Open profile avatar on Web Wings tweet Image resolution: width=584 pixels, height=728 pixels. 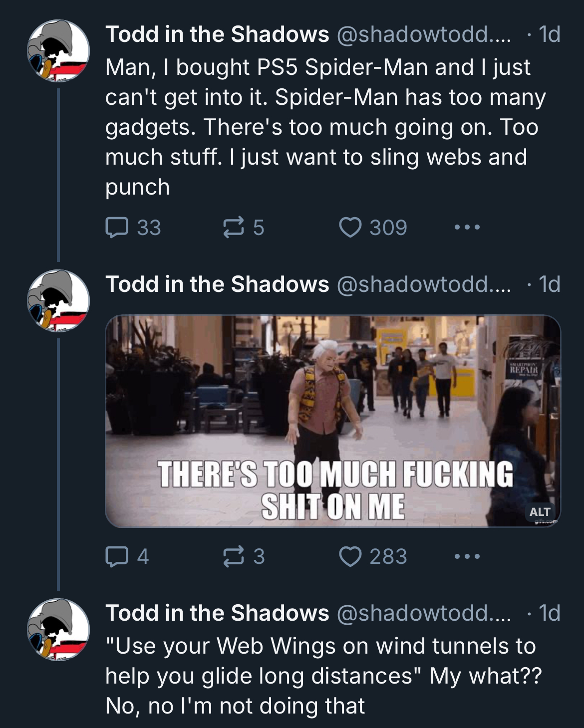(58, 629)
